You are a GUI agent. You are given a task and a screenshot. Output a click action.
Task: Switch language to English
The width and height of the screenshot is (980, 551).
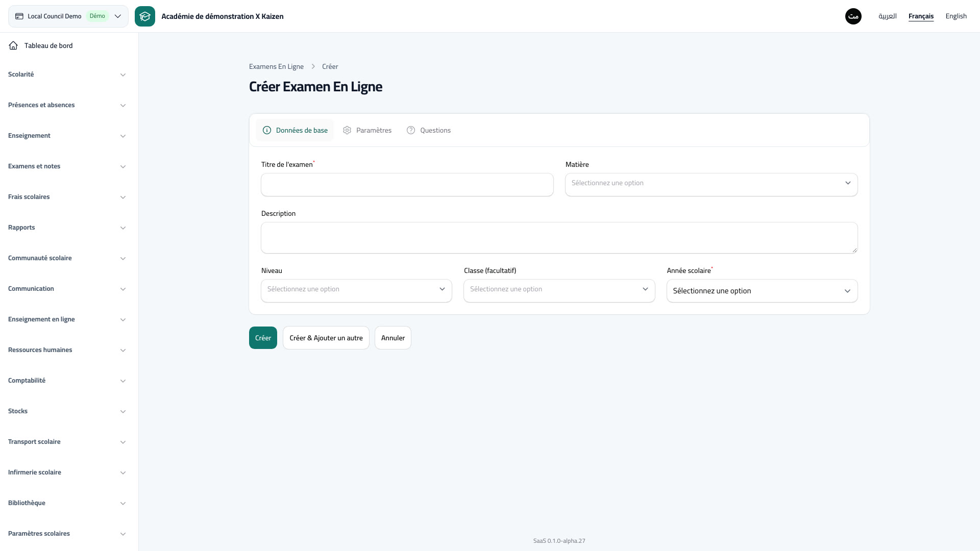(955, 16)
